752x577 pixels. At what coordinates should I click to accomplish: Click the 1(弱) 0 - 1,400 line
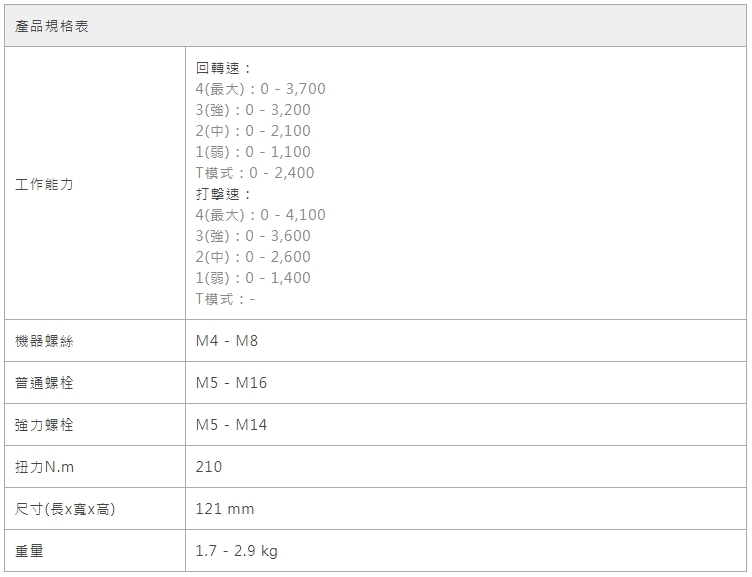(253, 278)
